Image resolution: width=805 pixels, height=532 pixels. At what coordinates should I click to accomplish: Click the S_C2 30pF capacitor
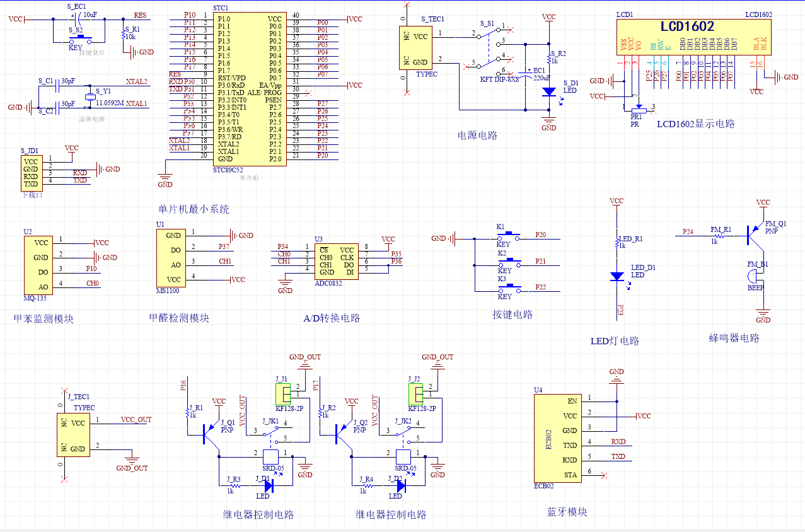coord(56,108)
